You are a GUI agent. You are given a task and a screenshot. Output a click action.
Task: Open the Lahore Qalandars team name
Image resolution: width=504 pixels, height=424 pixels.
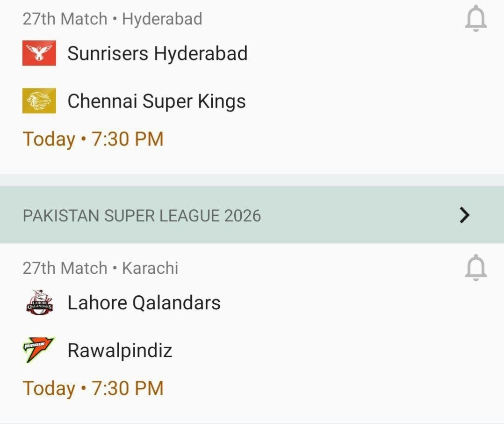coord(144,303)
